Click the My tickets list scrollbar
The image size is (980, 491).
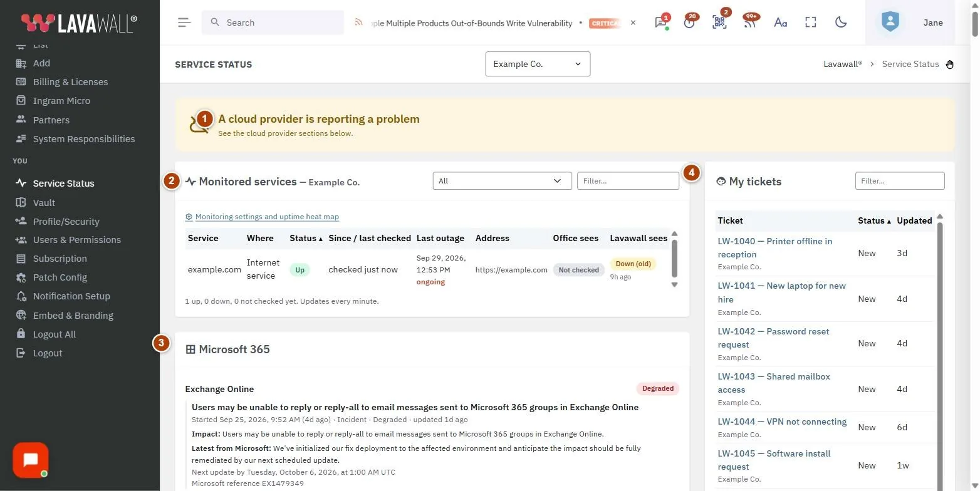coord(939,351)
